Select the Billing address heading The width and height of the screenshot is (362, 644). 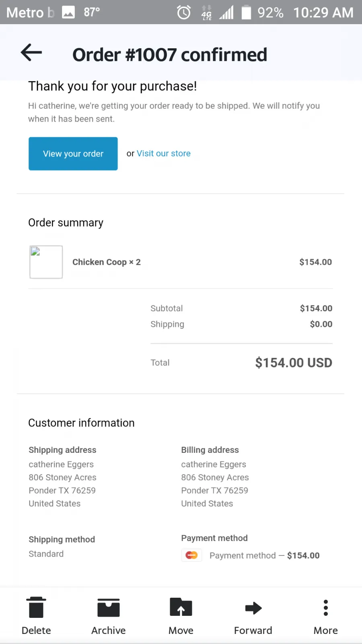click(210, 450)
